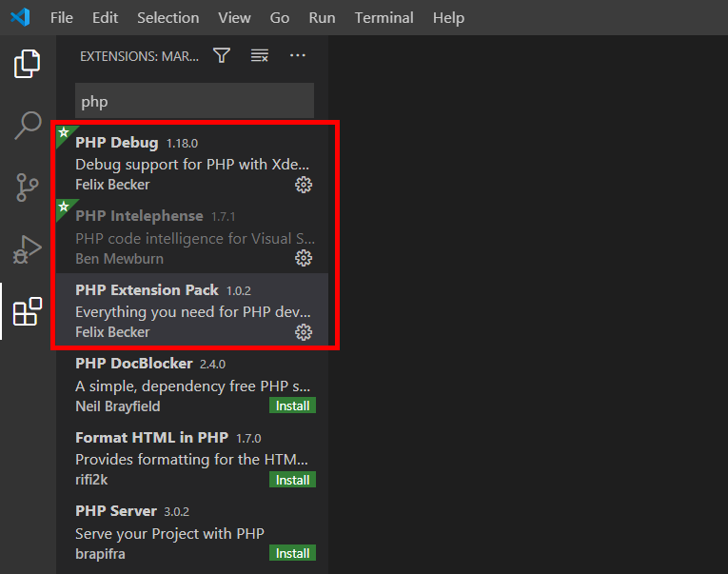Filter extensions with the funnel icon

(x=222, y=56)
